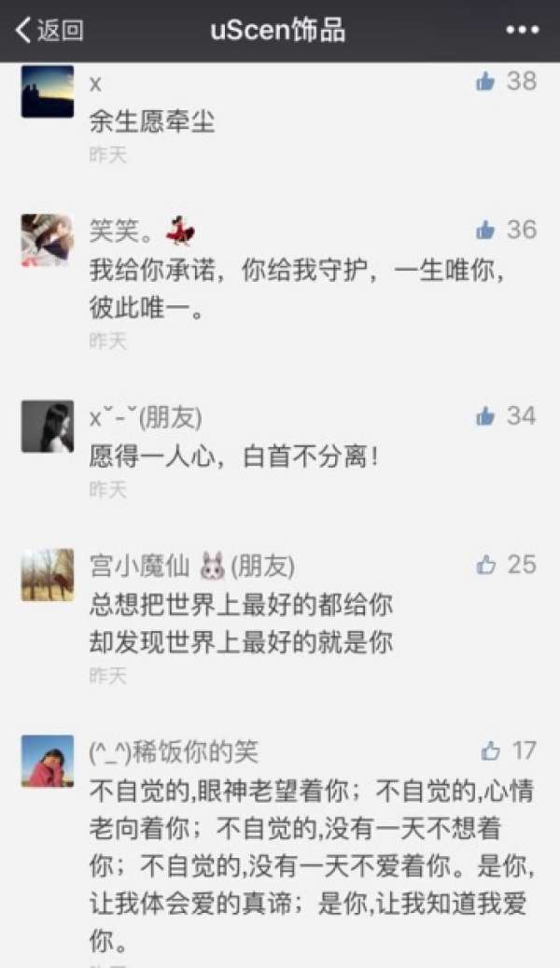560x968 pixels.
Task: Open the three-dot more options menu
Action: point(523,30)
